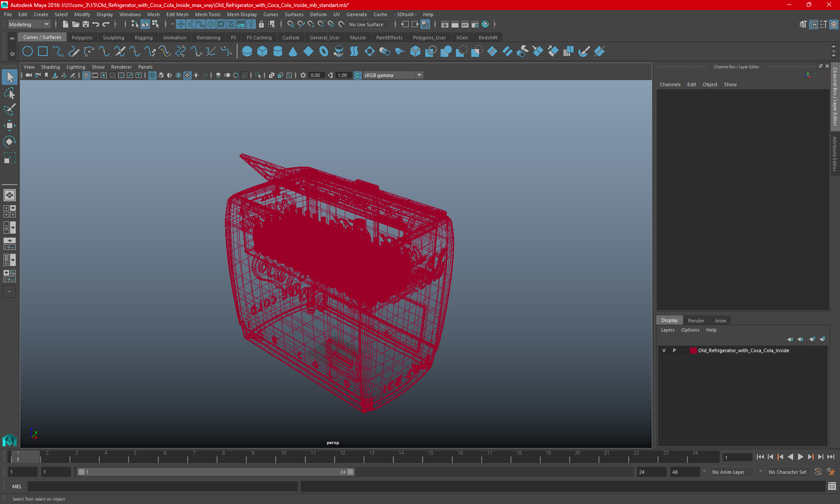Activate the Move tool in toolbox
This screenshot has height=504, width=840.
(10, 126)
